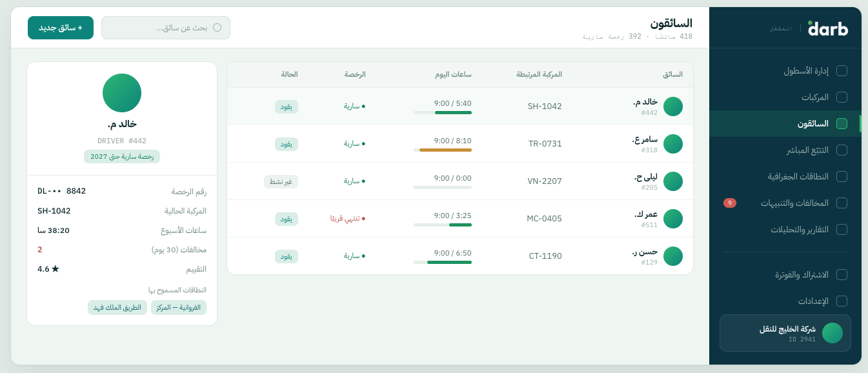Click search magnifier icon in search box
Screen dimensions: 868x373
(217, 28)
